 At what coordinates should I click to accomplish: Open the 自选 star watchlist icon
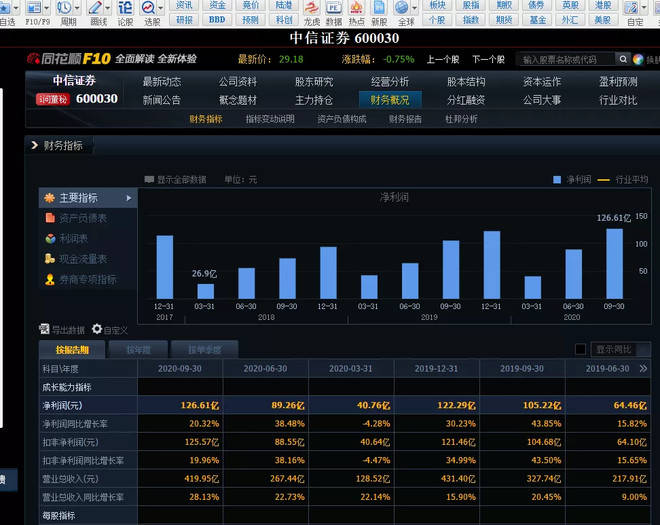[5, 8]
